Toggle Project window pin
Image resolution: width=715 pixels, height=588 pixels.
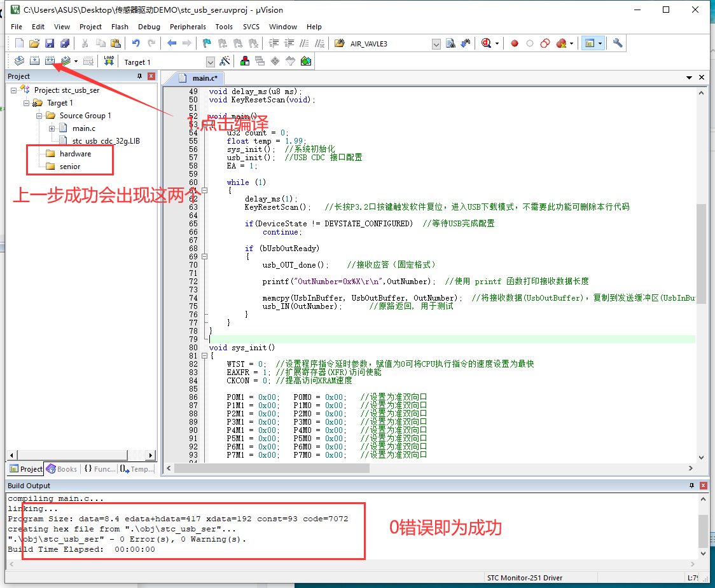coord(139,76)
